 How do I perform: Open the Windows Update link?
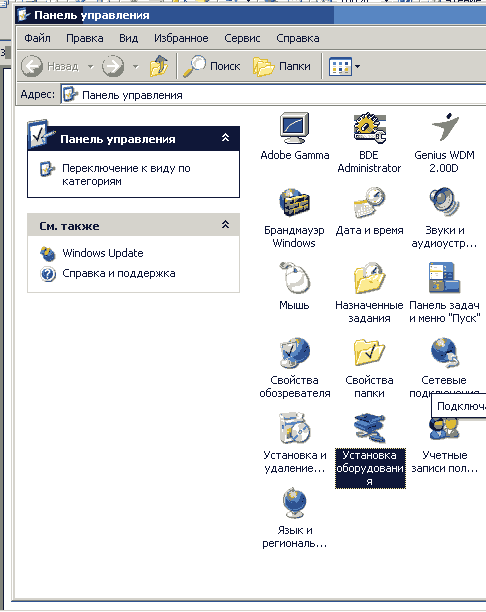pyautogui.click(x=103, y=253)
